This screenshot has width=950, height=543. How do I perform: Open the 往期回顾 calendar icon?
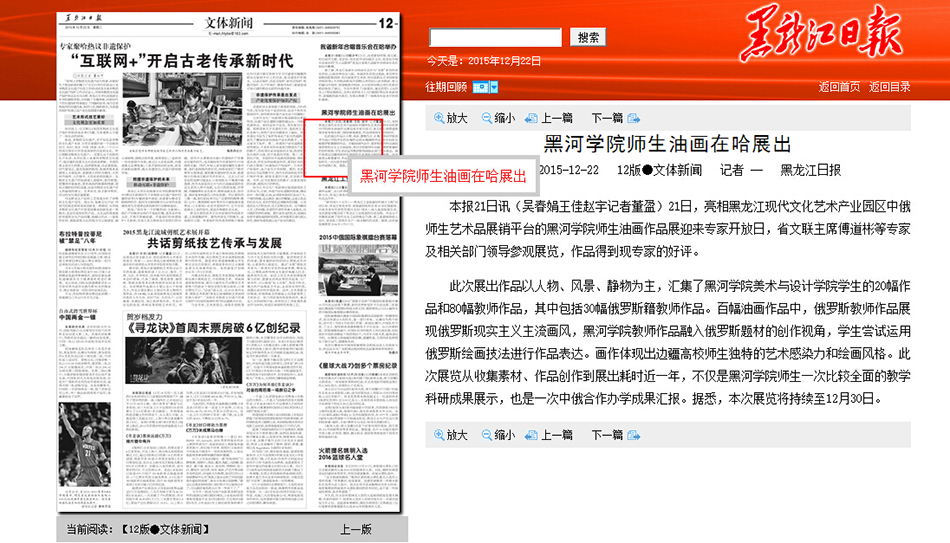click(x=480, y=87)
